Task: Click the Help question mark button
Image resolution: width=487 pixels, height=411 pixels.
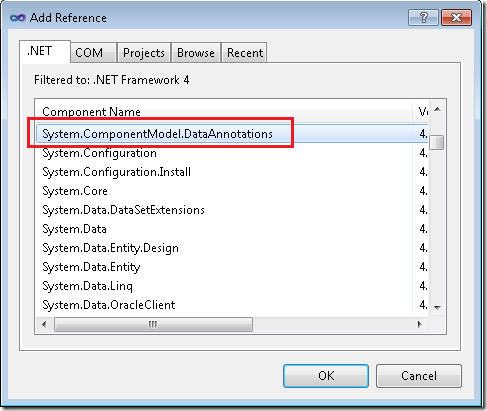Action: (x=423, y=17)
